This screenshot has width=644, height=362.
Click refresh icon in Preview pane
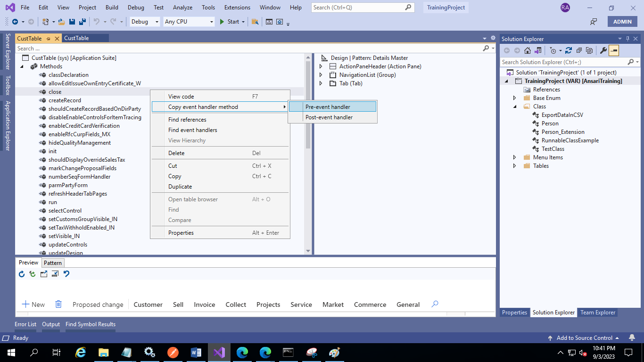22,274
